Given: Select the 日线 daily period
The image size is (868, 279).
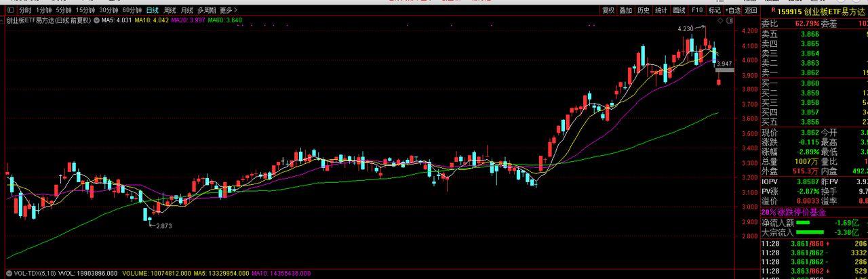Looking at the screenshot, I should [x=153, y=10].
